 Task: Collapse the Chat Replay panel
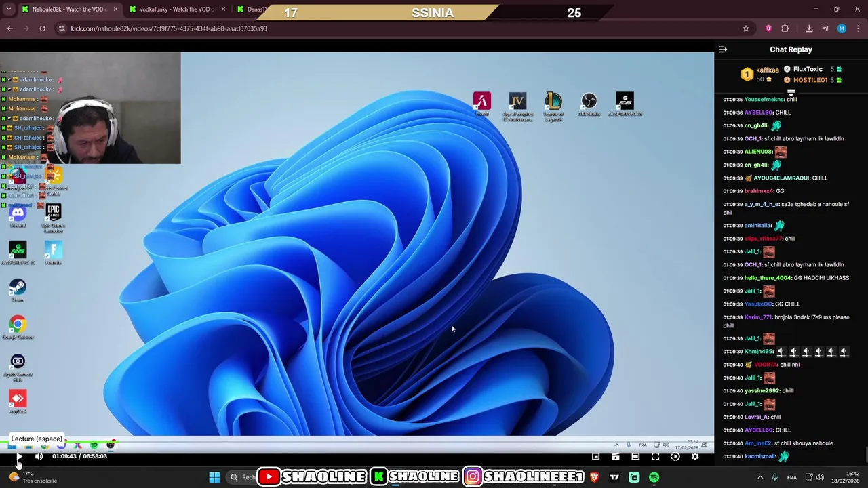723,49
